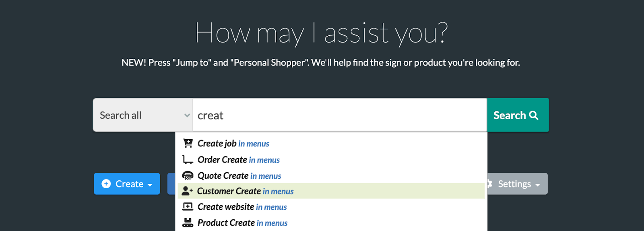The image size is (644, 231).
Task: Expand the Settings dropdown caret
Action: click(537, 185)
